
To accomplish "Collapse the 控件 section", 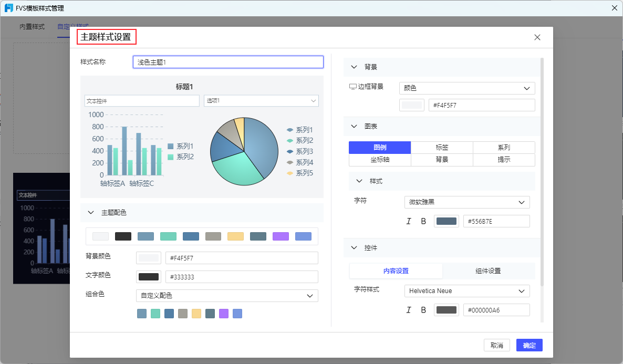I will [354, 247].
